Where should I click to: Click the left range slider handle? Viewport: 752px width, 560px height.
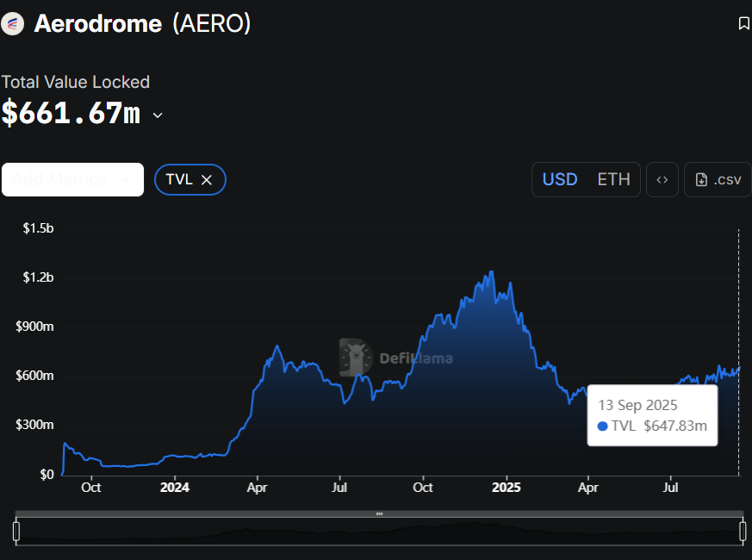click(16, 532)
